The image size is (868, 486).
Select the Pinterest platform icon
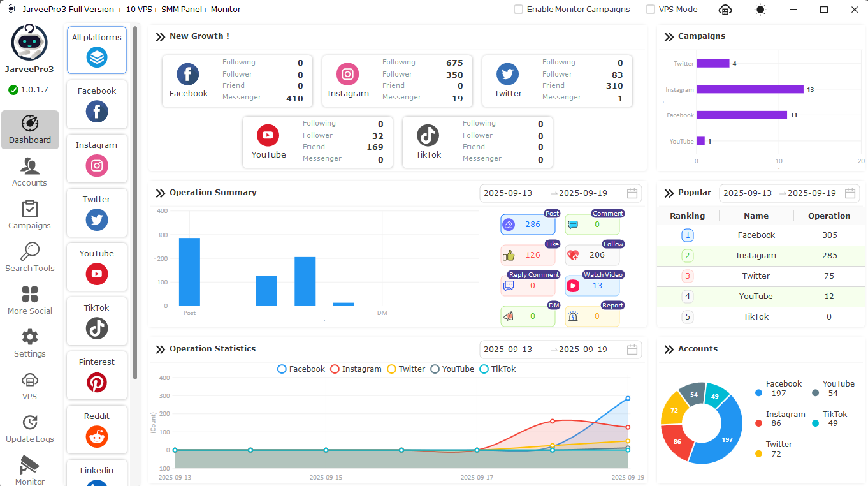(x=97, y=382)
